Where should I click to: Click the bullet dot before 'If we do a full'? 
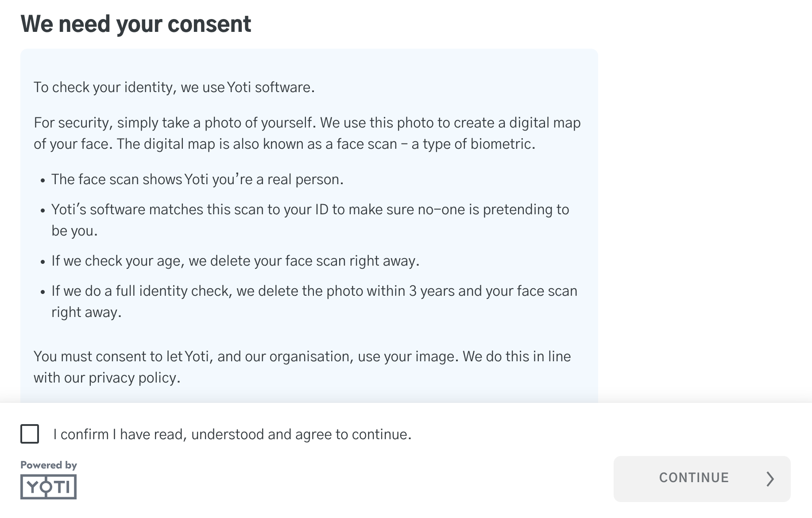[43, 292]
